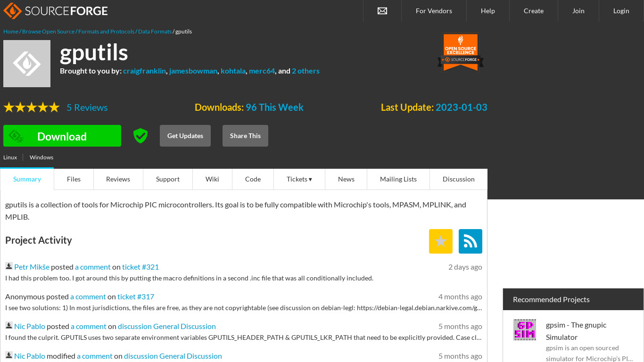The height and width of the screenshot is (362, 644).
Task: Click avatar beside Nic Pablo posted
Action: click(x=9, y=326)
